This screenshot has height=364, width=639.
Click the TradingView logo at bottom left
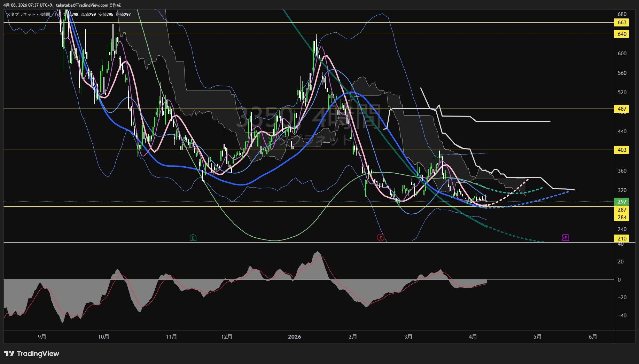32,354
